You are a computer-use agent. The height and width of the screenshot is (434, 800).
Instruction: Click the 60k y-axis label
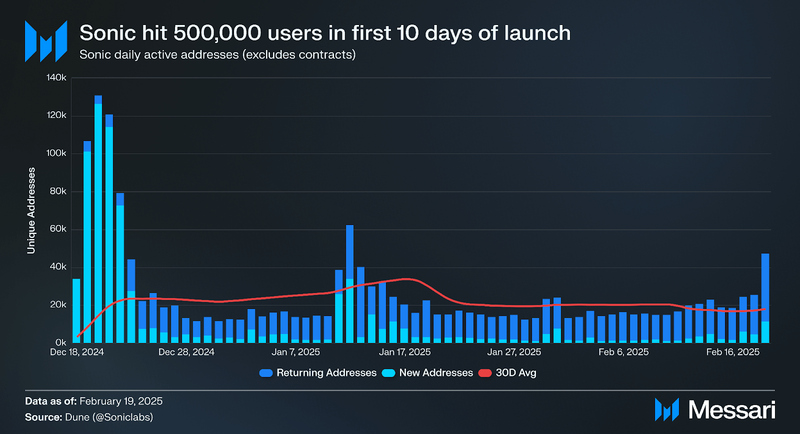[58, 229]
